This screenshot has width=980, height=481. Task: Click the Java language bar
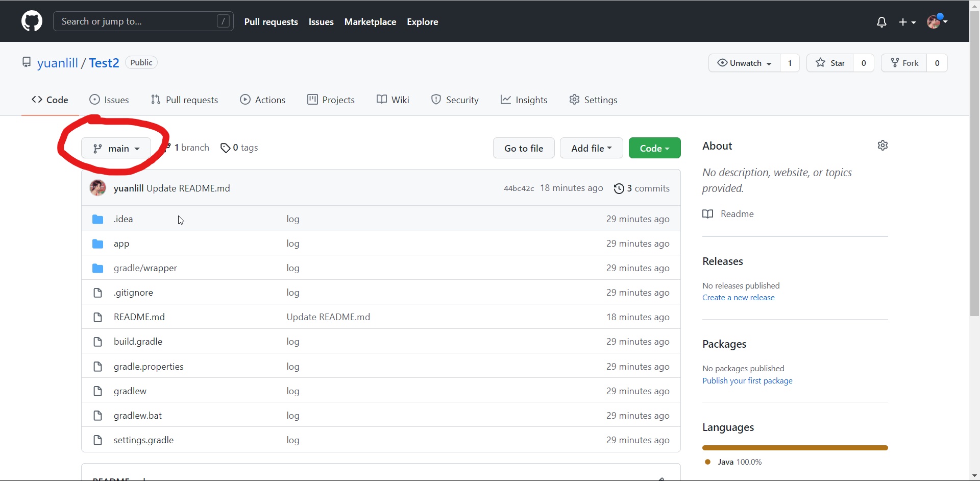pyautogui.click(x=795, y=448)
